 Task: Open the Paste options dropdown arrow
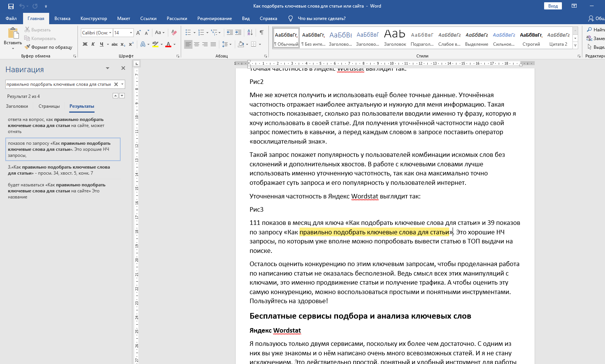pyautogui.click(x=13, y=48)
